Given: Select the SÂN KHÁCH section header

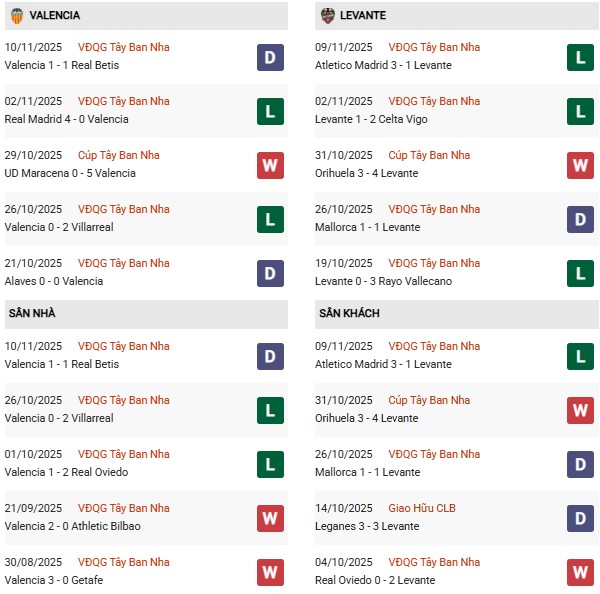Looking at the screenshot, I should 349,314.
